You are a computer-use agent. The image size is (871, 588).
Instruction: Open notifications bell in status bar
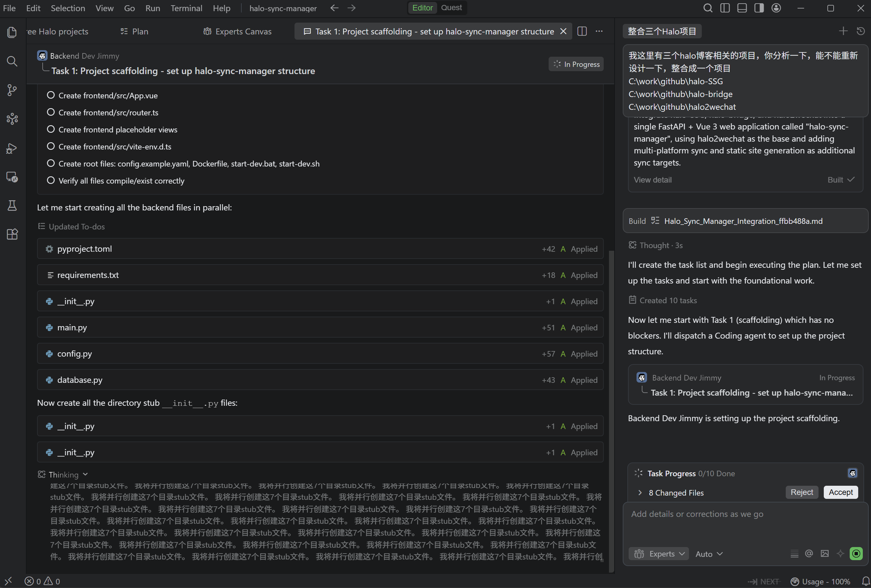[865, 581]
